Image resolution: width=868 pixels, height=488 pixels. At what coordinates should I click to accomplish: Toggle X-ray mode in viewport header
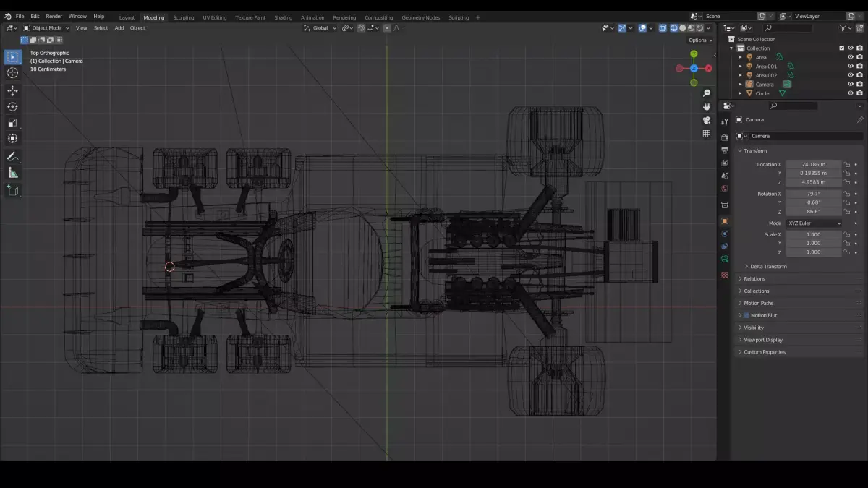click(662, 28)
